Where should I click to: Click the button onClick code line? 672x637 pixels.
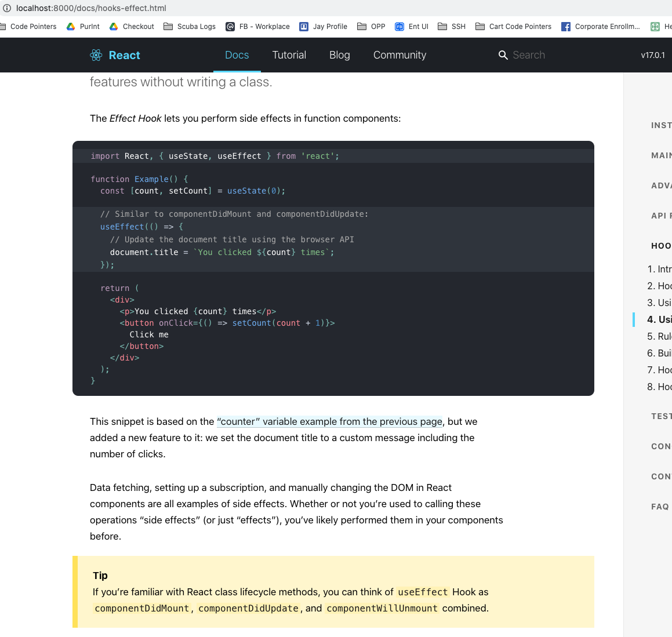(x=227, y=323)
